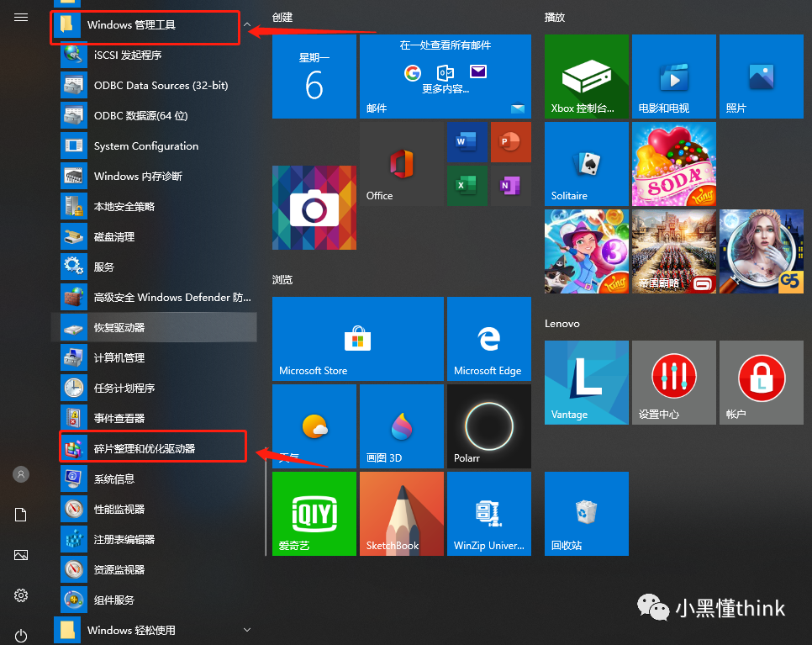Screen dimensions: 812x645
Task: Open the weather tile
Action: coord(314,426)
